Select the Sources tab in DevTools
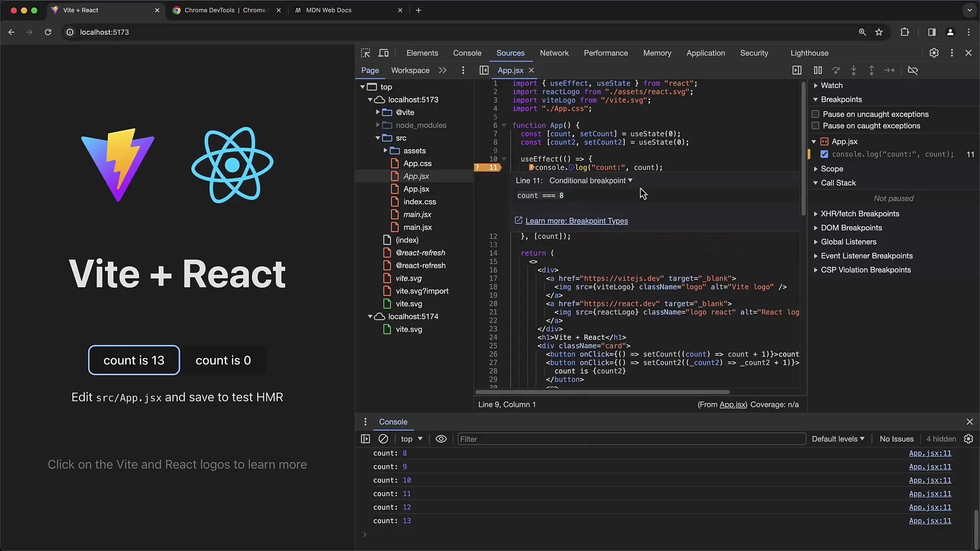Viewport: 980px width, 551px height. coord(510,53)
